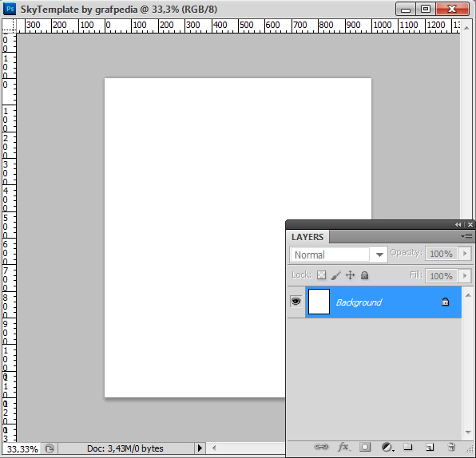Click Layers panel scroll up arrow

coord(468,295)
